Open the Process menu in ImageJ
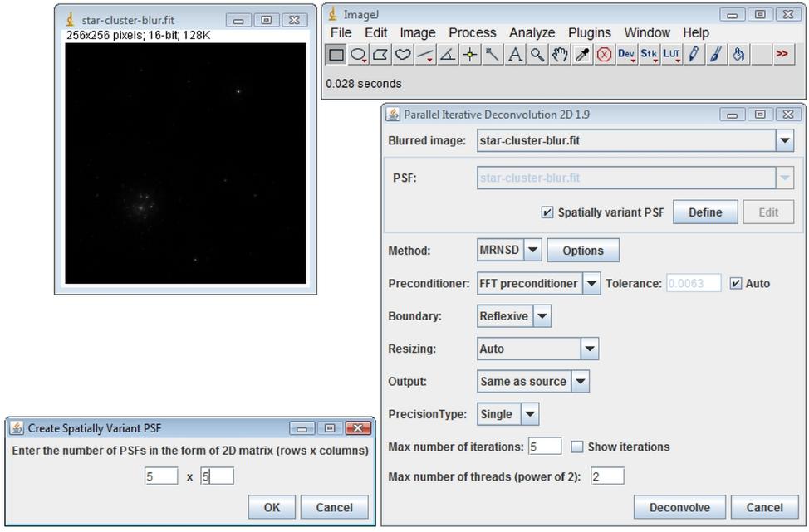This screenshot has width=809, height=532. tap(472, 32)
